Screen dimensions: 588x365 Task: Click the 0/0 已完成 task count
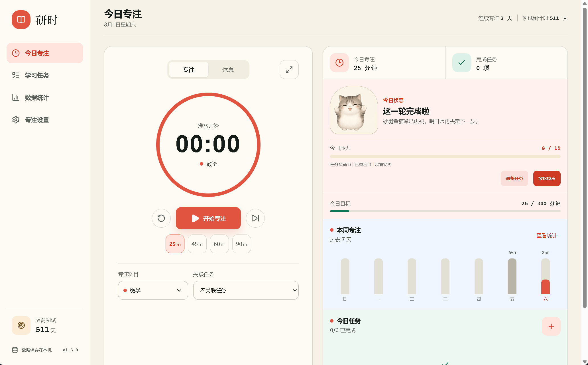pos(343,330)
